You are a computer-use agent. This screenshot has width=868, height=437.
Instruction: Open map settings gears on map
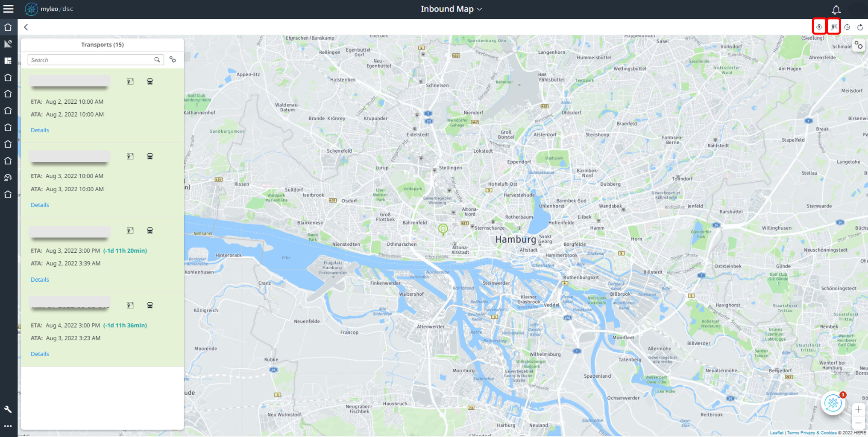[x=859, y=46]
